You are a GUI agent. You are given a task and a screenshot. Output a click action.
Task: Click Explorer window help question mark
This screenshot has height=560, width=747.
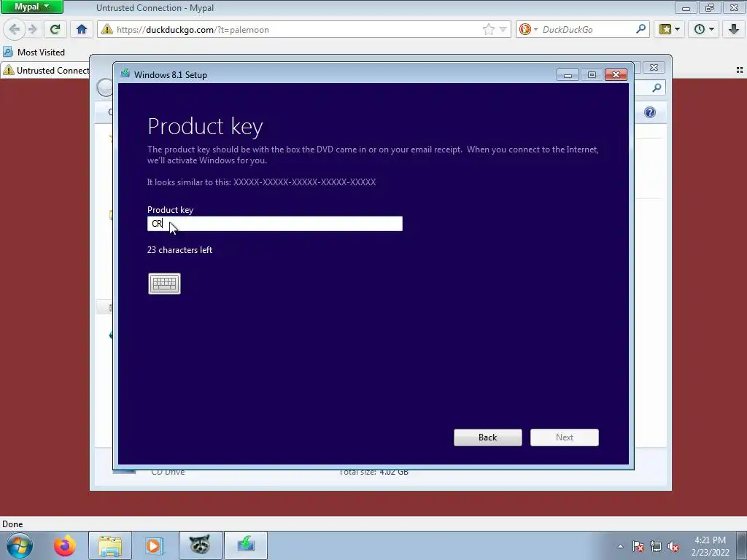pyautogui.click(x=650, y=112)
